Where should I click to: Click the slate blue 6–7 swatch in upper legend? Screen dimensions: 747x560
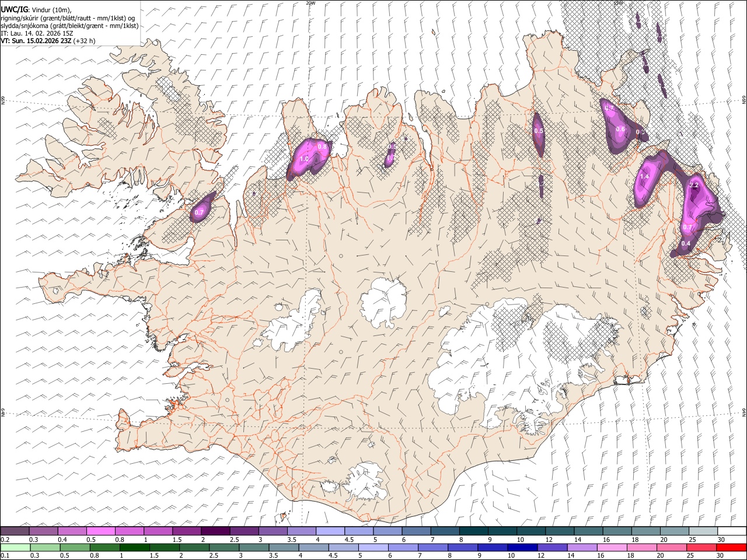417,531
